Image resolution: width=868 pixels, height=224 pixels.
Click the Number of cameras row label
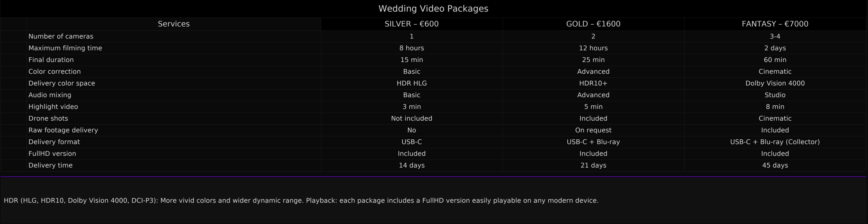click(61, 37)
